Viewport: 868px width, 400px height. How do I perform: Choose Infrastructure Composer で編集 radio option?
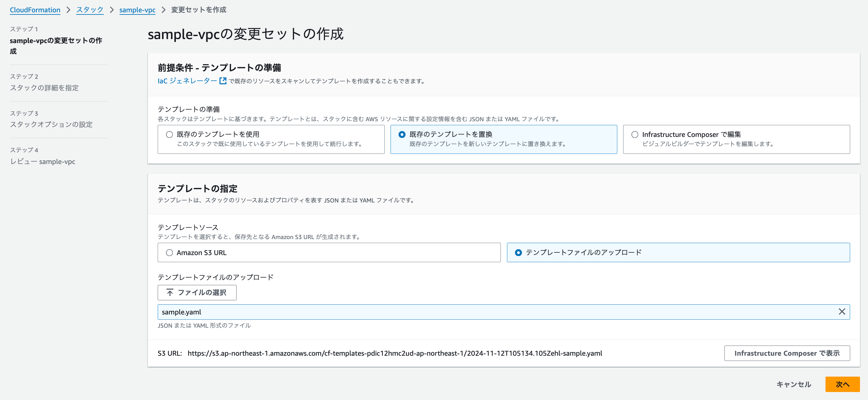click(x=635, y=135)
